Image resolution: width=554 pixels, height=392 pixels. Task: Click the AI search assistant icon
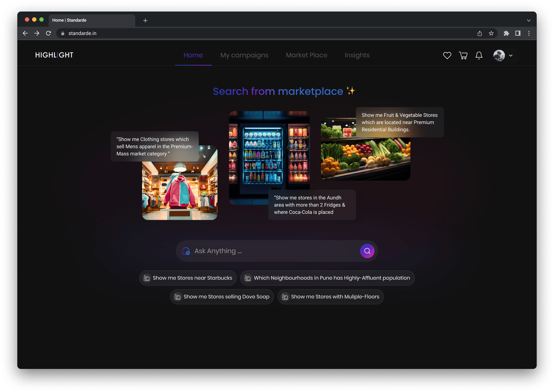click(186, 251)
